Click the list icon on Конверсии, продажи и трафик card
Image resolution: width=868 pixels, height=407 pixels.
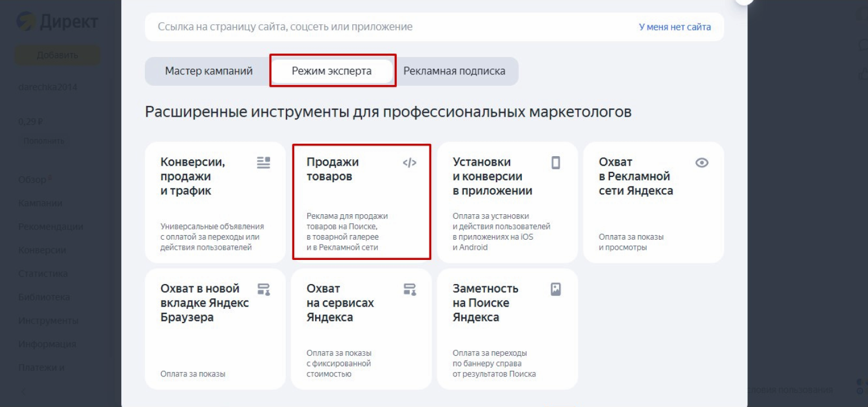263,162
